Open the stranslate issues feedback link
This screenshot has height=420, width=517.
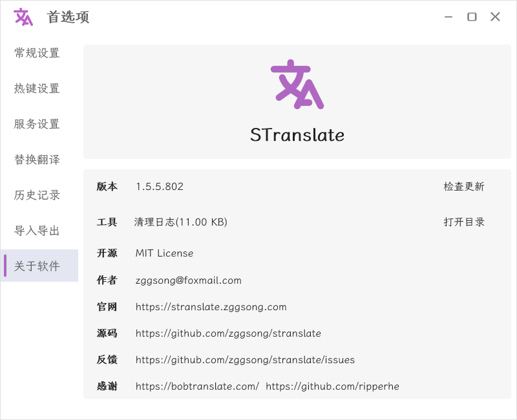click(244, 360)
